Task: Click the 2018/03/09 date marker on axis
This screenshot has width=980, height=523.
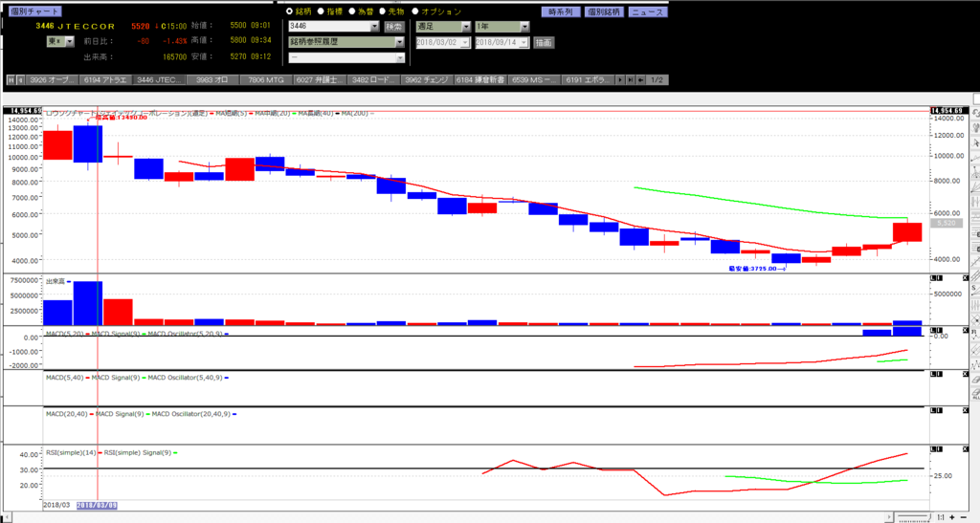Action: click(97, 505)
